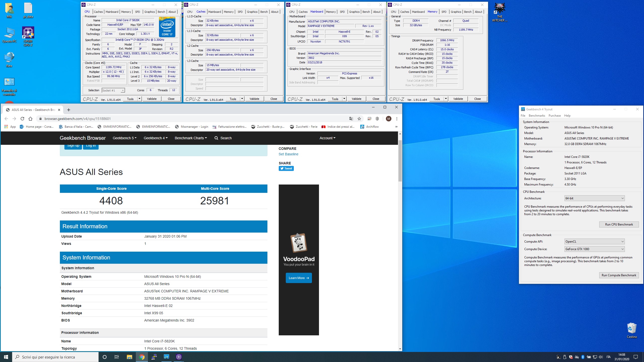Open File Explorer from the taskbar
The width and height of the screenshot is (644, 362).
click(129, 357)
